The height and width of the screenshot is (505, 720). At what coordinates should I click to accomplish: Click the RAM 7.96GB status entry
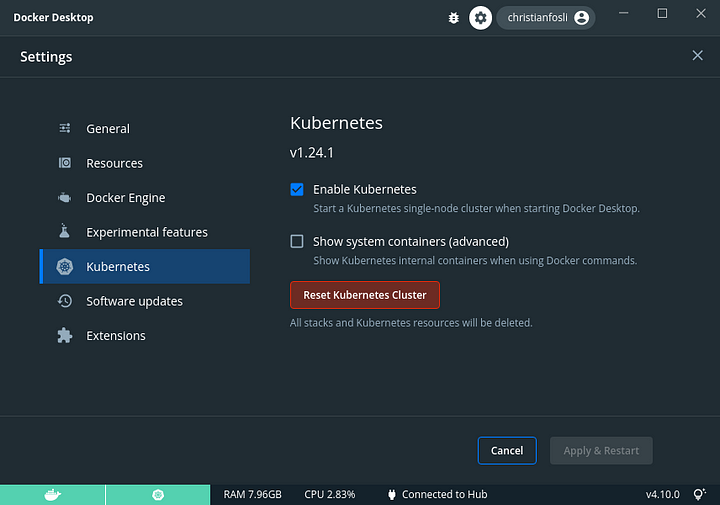tap(253, 494)
